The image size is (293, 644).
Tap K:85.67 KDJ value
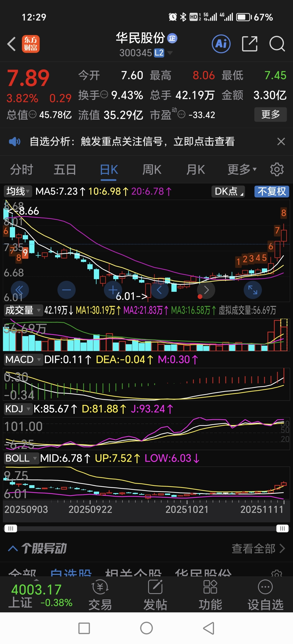(x=55, y=409)
